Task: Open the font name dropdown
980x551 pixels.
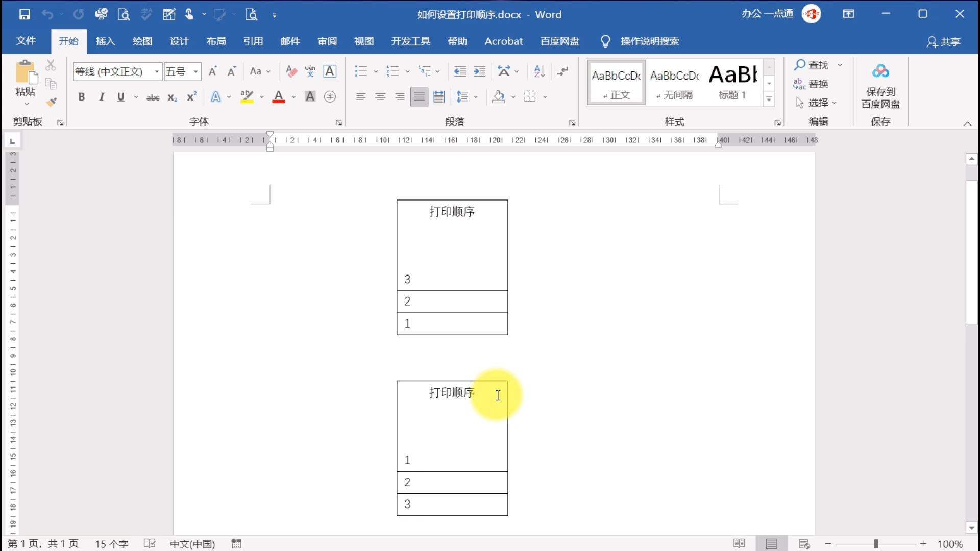Action: coord(157,72)
